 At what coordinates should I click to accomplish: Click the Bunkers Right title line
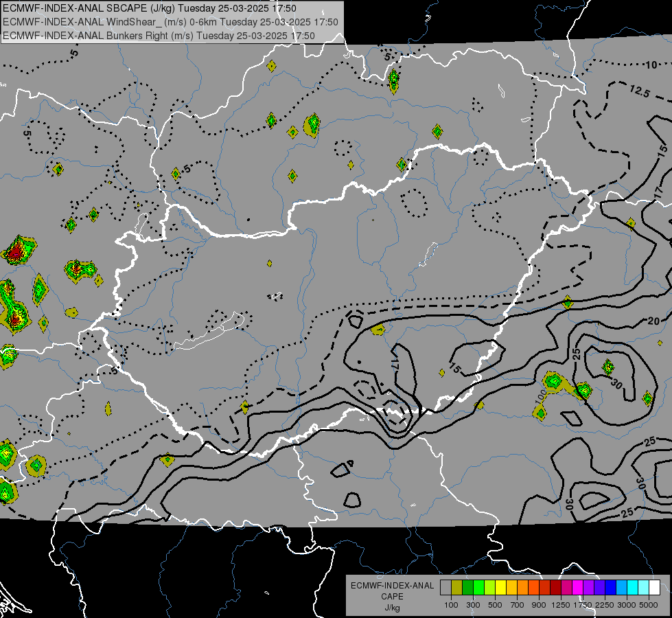[159, 36]
